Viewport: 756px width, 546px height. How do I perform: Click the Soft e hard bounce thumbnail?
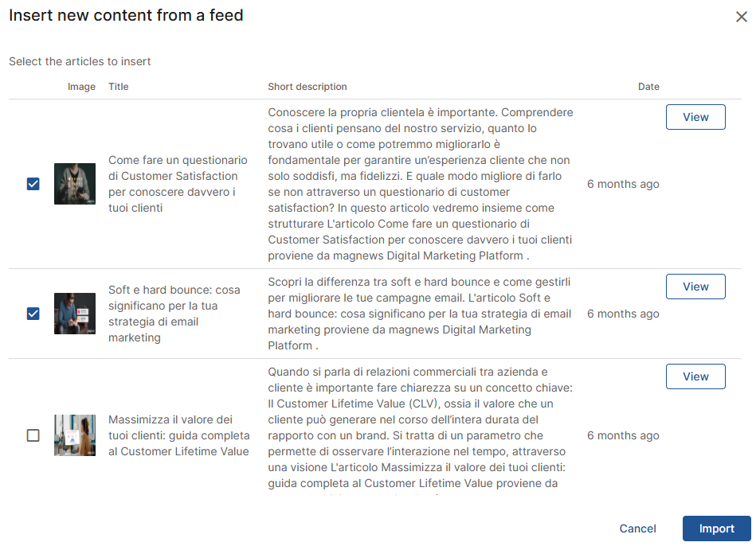point(75,314)
